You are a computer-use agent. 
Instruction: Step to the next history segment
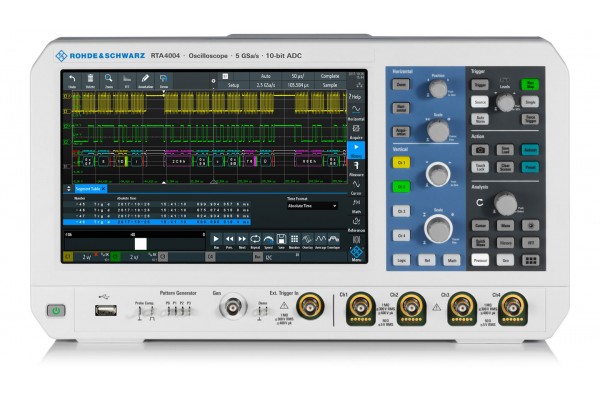point(242,241)
